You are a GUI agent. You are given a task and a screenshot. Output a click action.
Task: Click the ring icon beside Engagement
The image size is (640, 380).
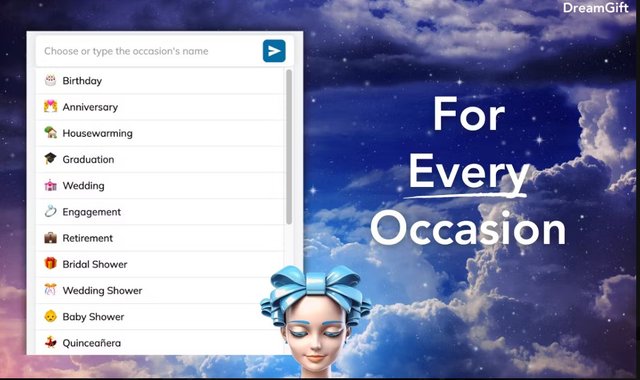click(50, 211)
